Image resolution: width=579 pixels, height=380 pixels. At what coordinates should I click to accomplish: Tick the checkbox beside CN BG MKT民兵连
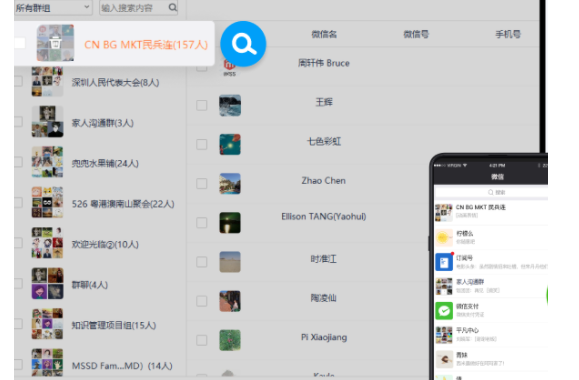click(x=20, y=44)
